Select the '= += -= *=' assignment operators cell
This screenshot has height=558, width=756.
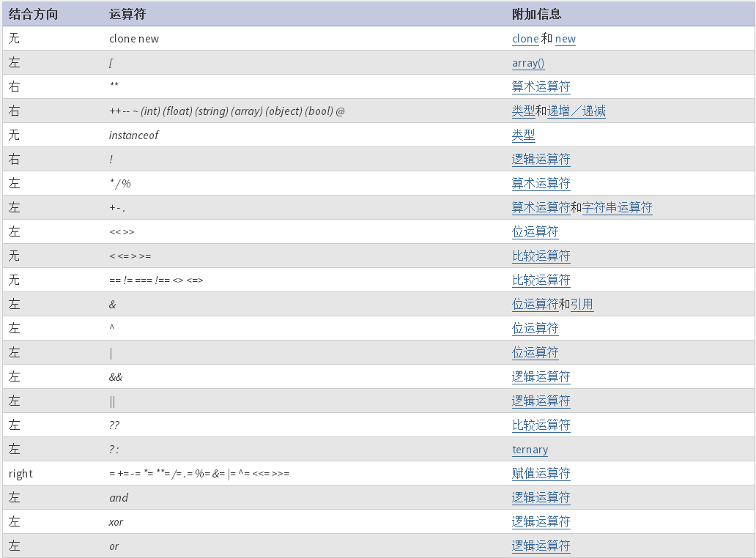pyautogui.click(x=199, y=473)
